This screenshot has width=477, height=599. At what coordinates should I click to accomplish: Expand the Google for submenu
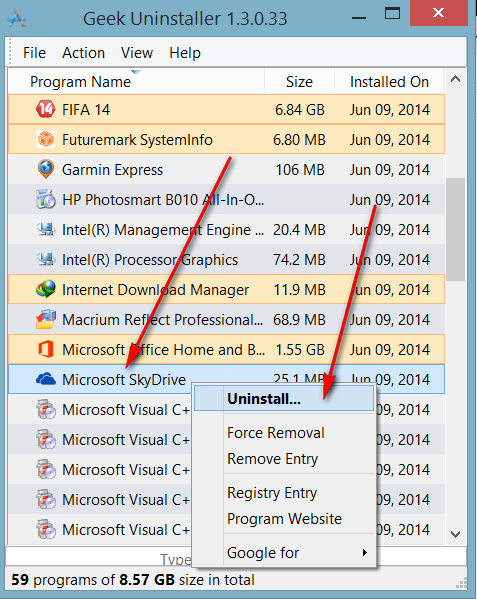[284, 553]
